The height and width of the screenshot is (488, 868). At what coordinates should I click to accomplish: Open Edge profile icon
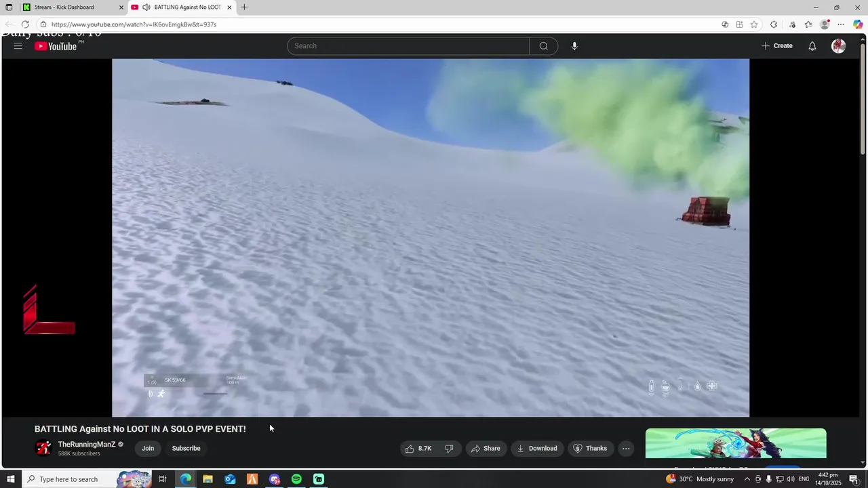(825, 24)
